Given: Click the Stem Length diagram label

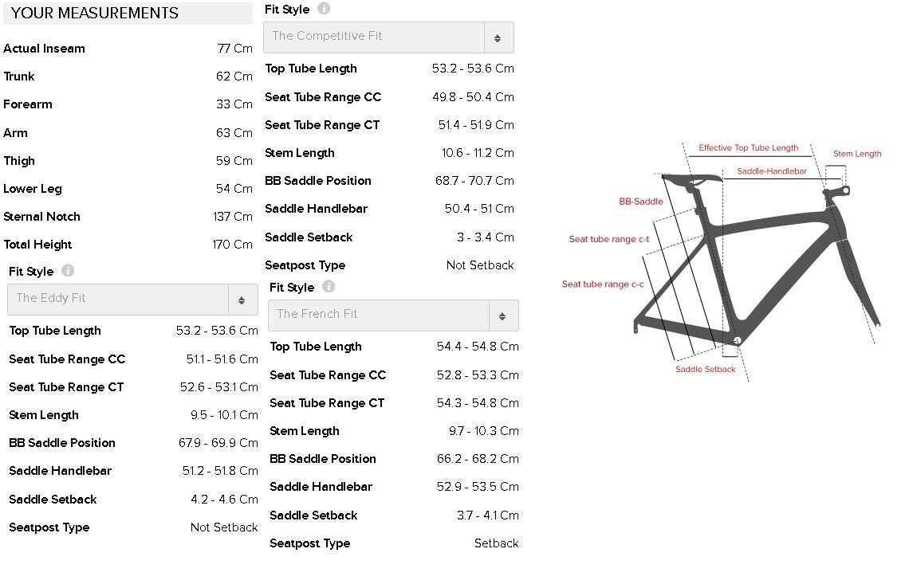Looking at the screenshot, I should pos(857,154).
